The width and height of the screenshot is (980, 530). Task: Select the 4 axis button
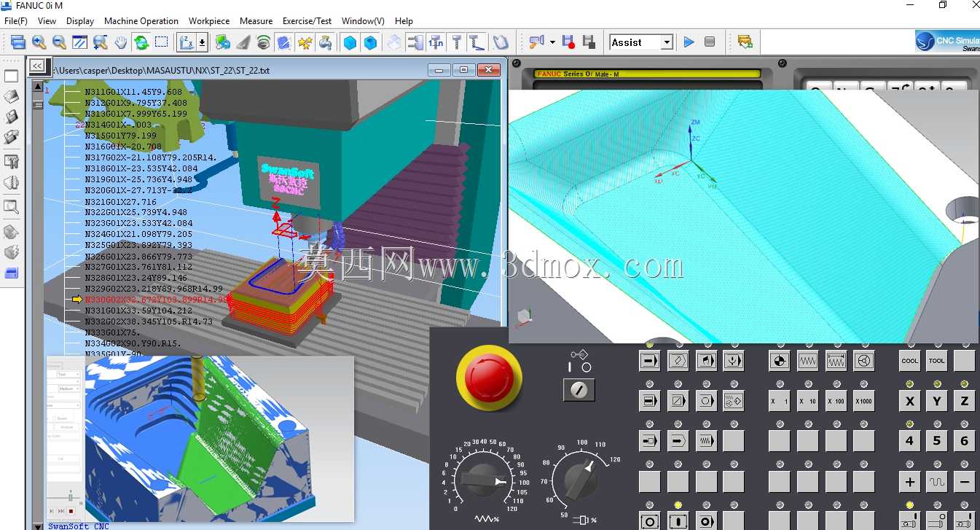click(x=909, y=441)
